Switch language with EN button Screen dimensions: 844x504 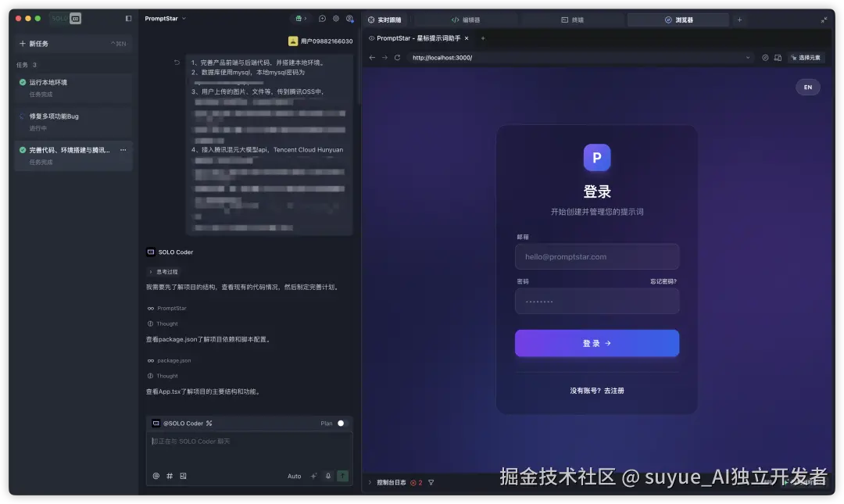[x=808, y=88]
